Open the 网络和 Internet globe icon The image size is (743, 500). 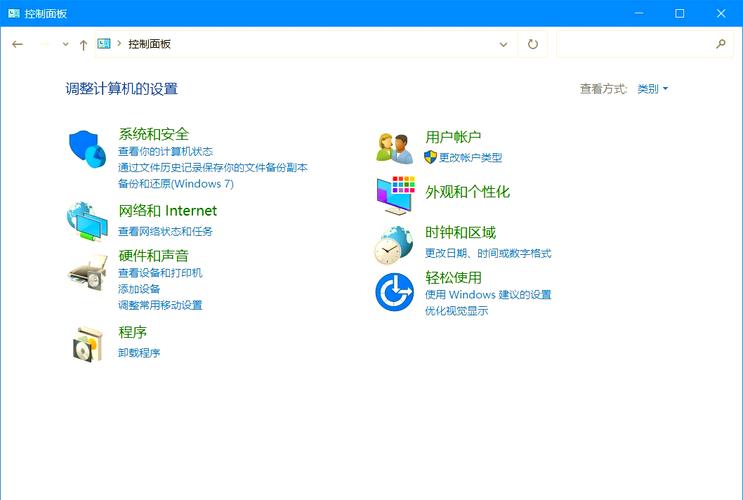[x=88, y=221]
